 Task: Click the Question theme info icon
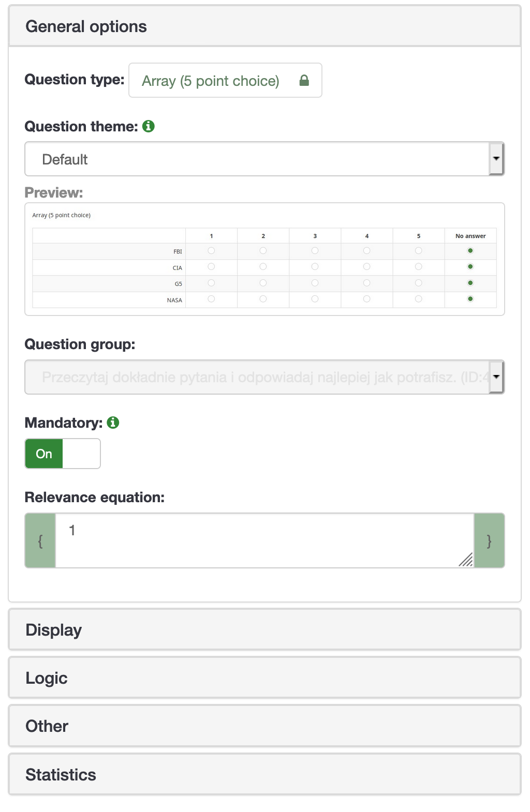point(149,126)
